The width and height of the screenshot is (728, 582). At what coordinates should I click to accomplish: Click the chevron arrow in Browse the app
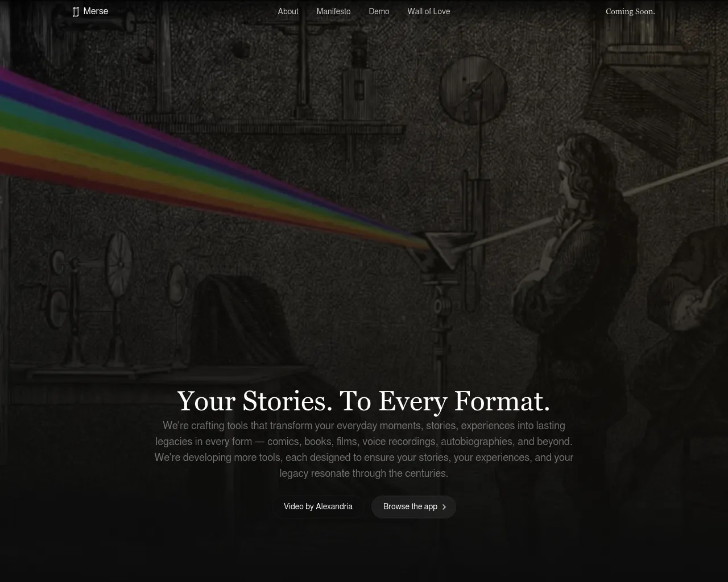tap(444, 506)
